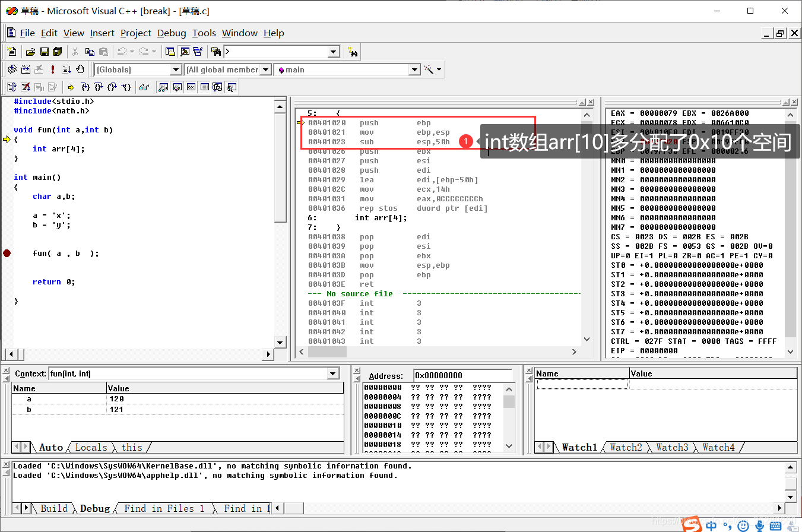Click the memory Address input field
This screenshot has height=532, width=802.
tap(463, 375)
